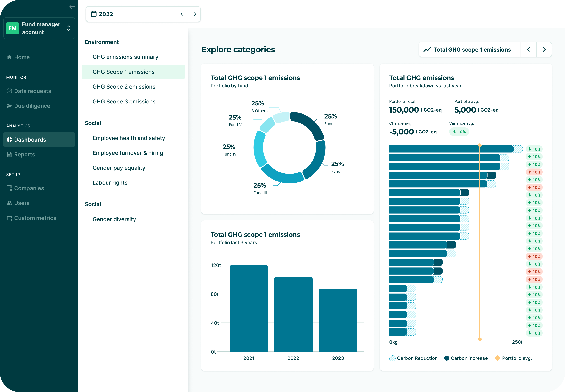Go to previous year with left chevron
Viewport: 565px width, 392px height.
182,14
